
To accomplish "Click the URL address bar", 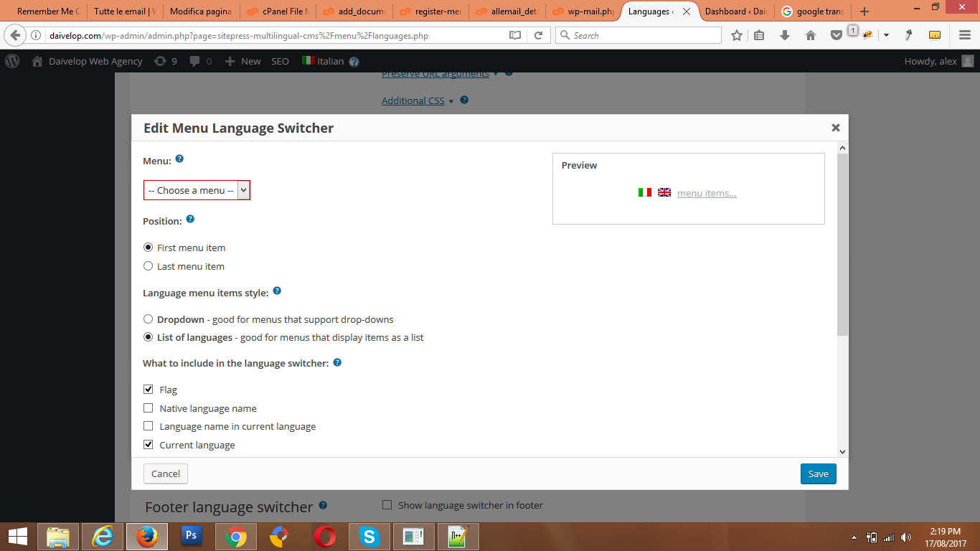I will (x=276, y=35).
